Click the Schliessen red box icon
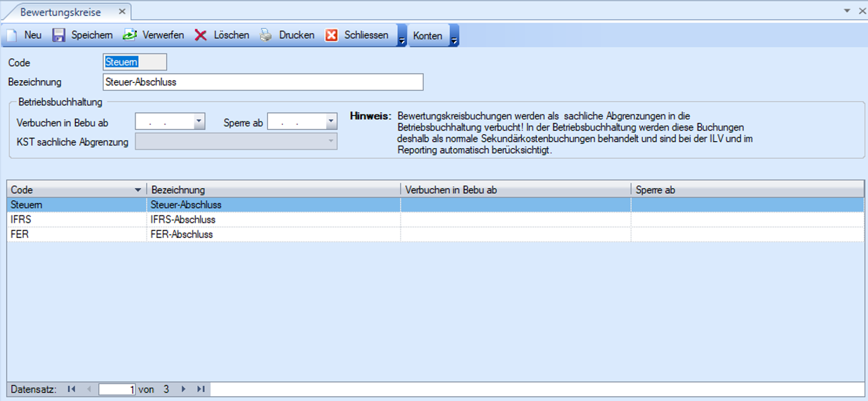 pyautogui.click(x=331, y=35)
